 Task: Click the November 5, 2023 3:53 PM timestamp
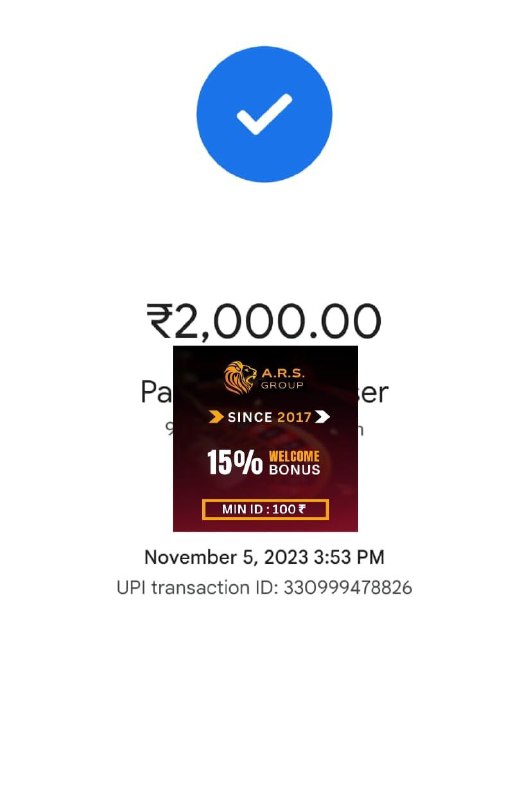[x=264, y=557]
